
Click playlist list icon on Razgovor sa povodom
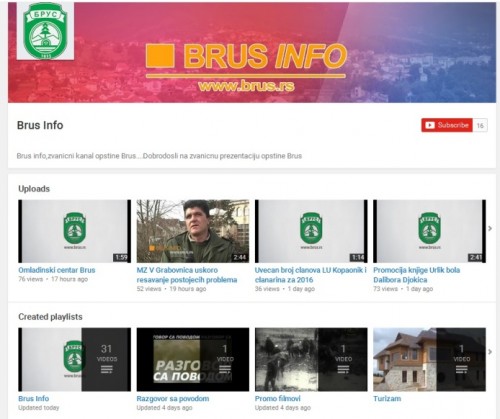tap(225, 369)
